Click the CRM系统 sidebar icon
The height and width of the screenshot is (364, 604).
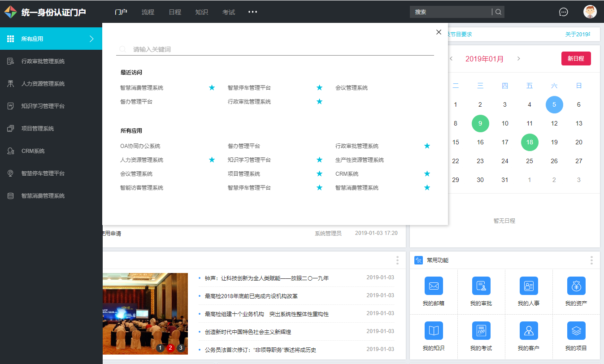11,151
